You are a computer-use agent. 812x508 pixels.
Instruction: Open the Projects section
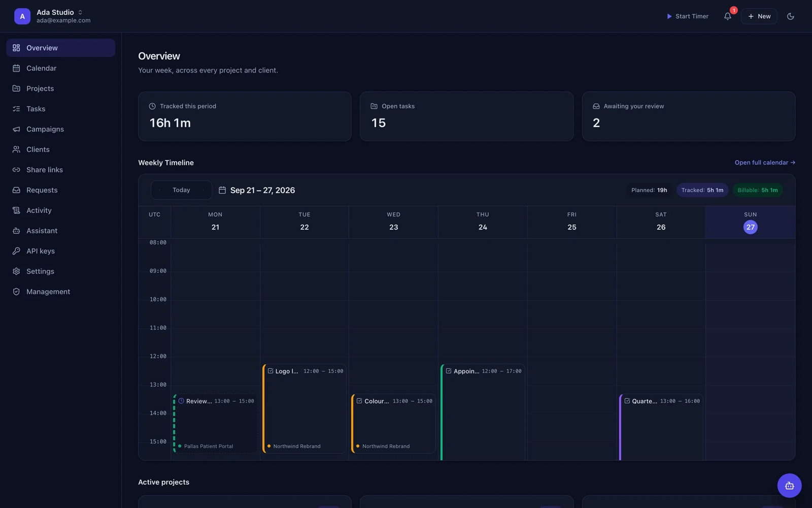60,88
